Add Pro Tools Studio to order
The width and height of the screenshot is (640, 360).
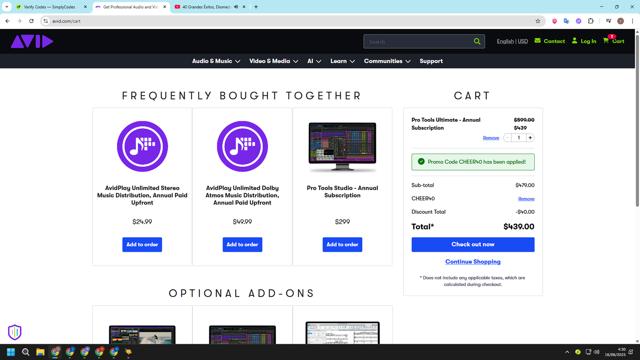[x=342, y=244]
